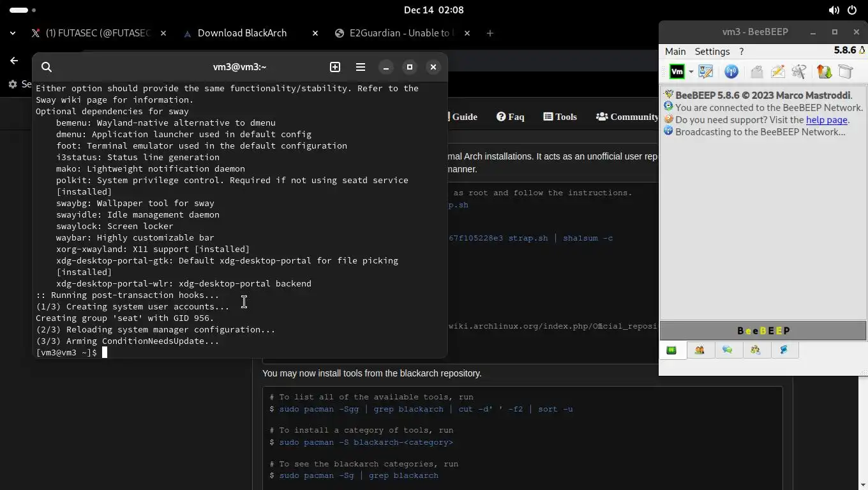Image resolution: width=868 pixels, height=490 pixels.
Task: Switch to the chat bubbles tab in BeeBEEP
Action: click(728, 350)
